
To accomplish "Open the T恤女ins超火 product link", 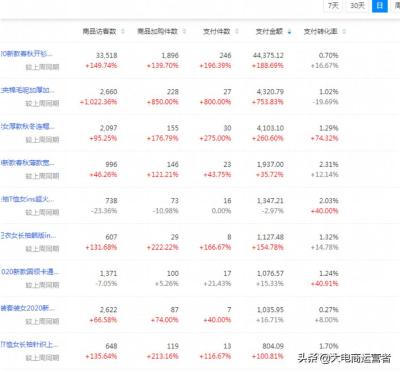I will click(27, 199).
